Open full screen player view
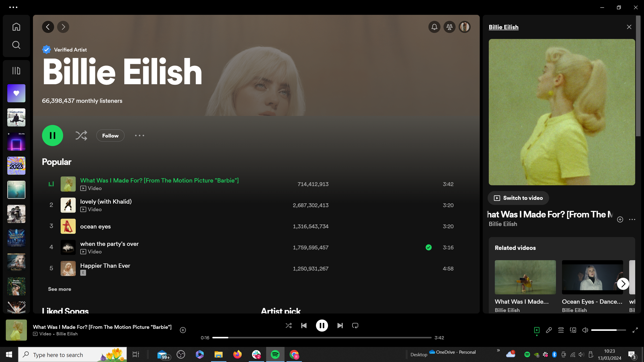This screenshot has width=644, height=362. click(x=635, y=330)
